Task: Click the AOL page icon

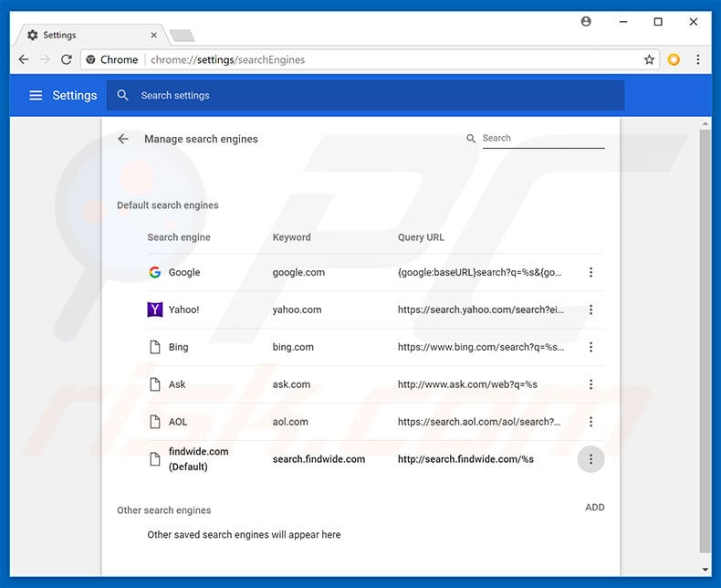Action: point(155,422)
